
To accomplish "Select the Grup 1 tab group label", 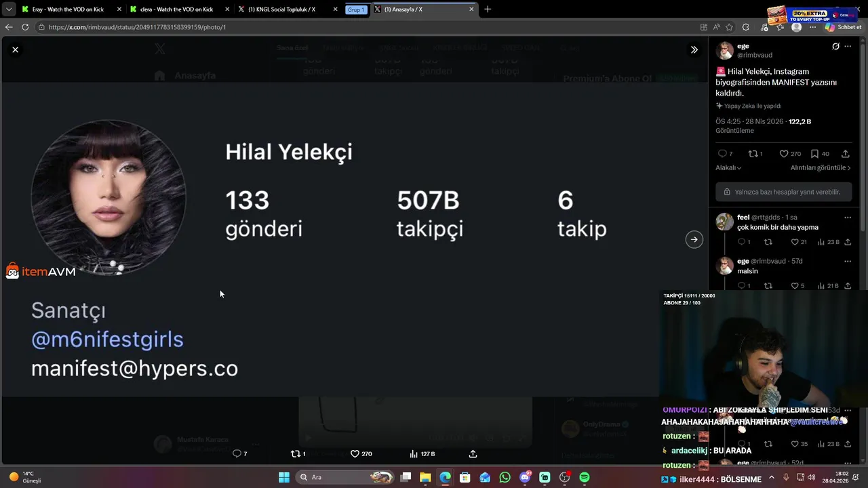I will [x=356, y=9].
